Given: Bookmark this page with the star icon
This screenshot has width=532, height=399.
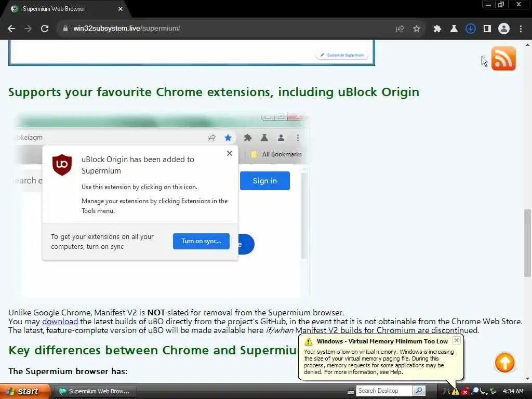Looking at the screenshot, I should (x=416, y=29).
